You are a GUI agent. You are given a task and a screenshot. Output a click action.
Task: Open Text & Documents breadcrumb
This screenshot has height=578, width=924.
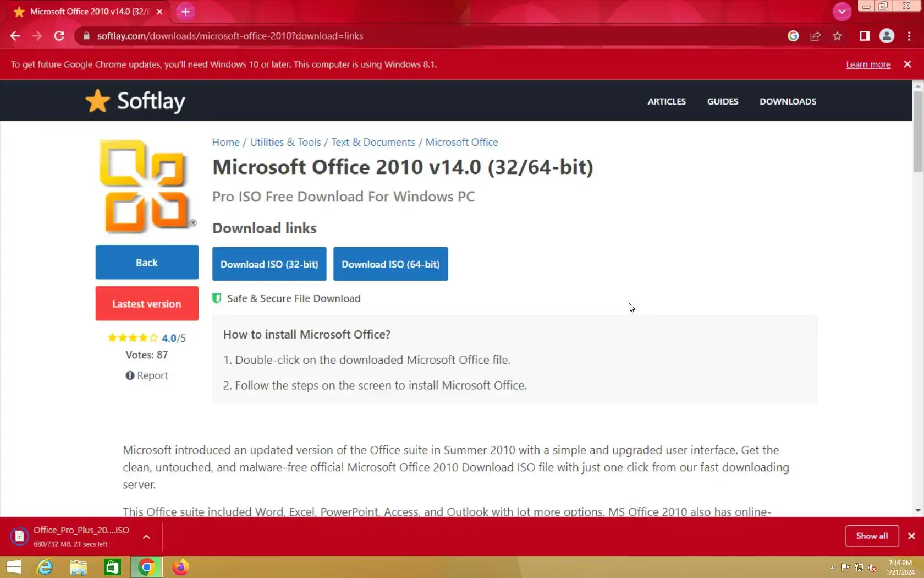(x=373, y=142)
